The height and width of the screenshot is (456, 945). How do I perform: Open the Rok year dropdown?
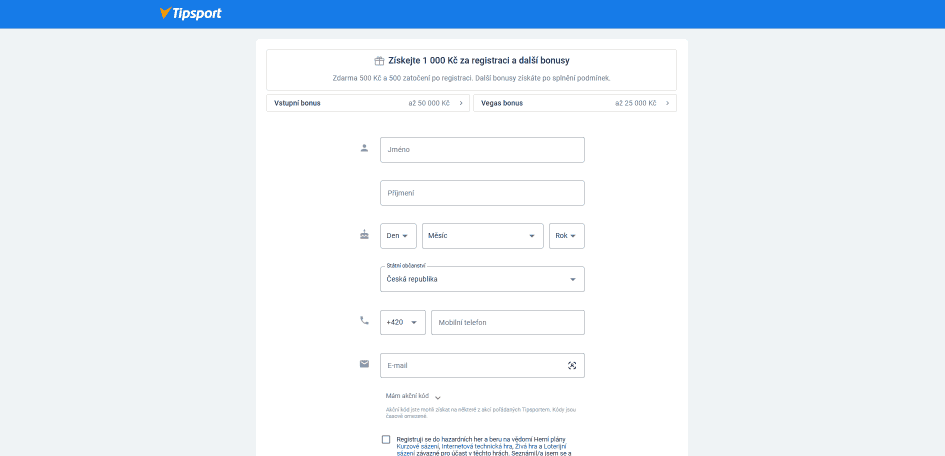(x=567, y=236)
